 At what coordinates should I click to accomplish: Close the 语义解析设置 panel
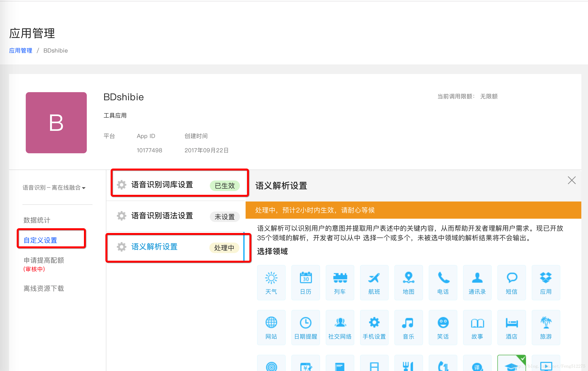coord(572,180)
